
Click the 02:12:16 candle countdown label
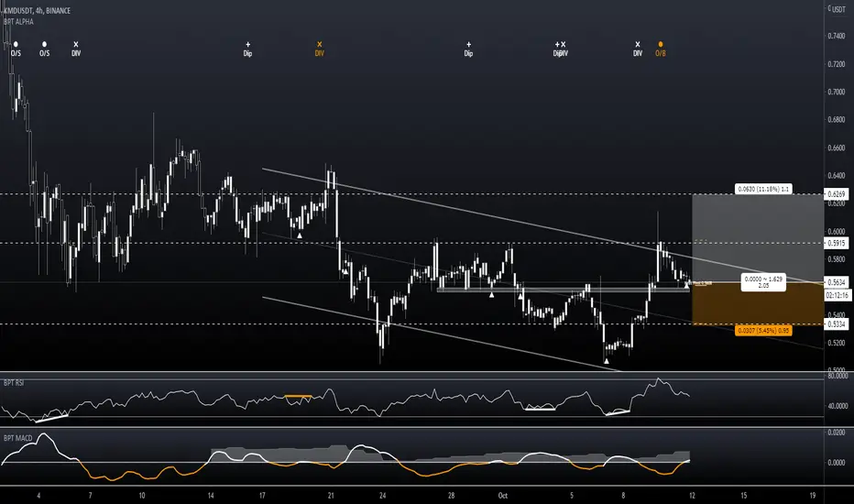838,295
